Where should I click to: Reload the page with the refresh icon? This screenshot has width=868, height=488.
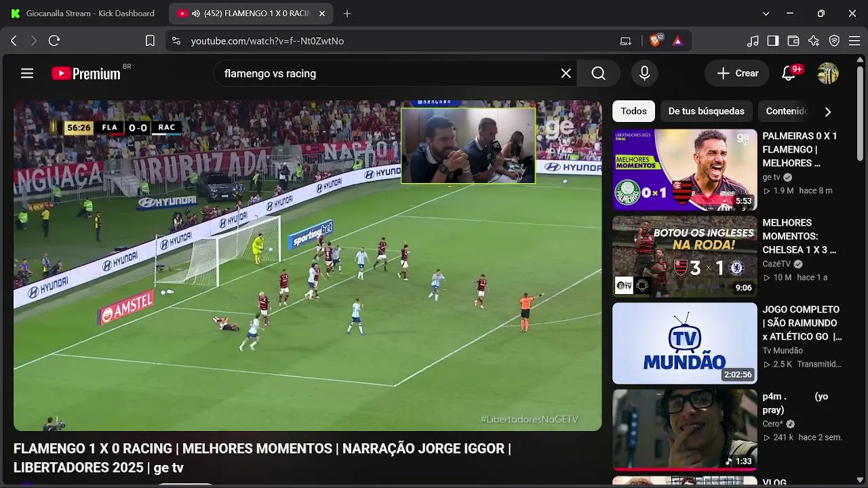(54, 41)
